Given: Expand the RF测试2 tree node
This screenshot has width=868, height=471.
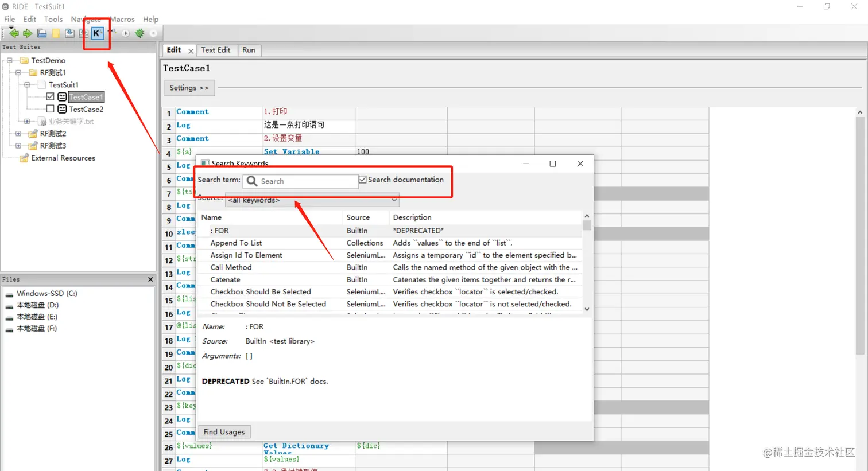Looking at the screenshot, I should pos(18,134).
